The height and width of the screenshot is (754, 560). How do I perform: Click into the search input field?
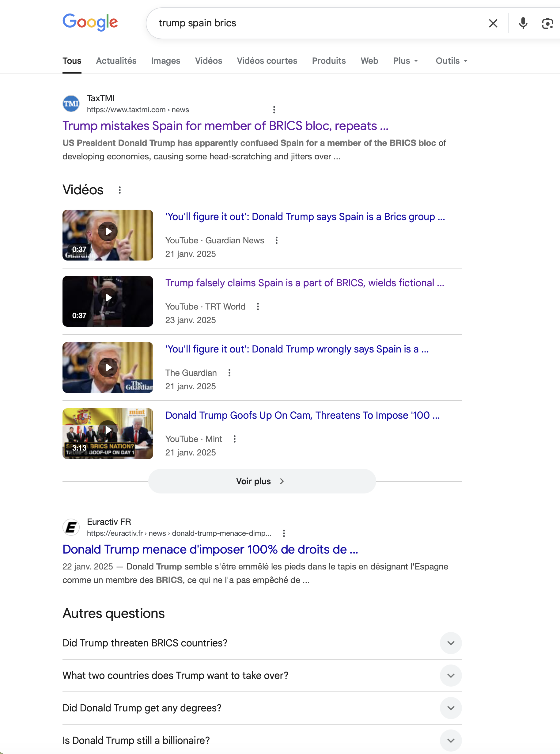click(305, 23)
